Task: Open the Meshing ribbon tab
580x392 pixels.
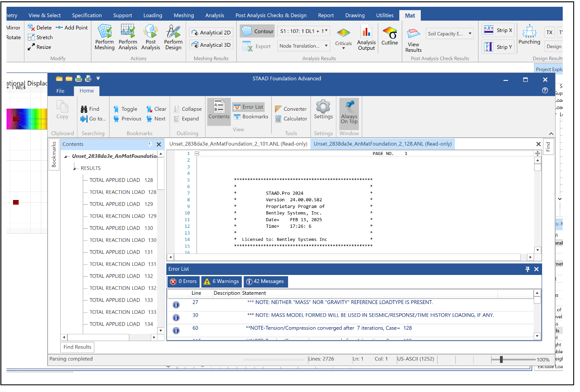Action: tap(184, 15)
